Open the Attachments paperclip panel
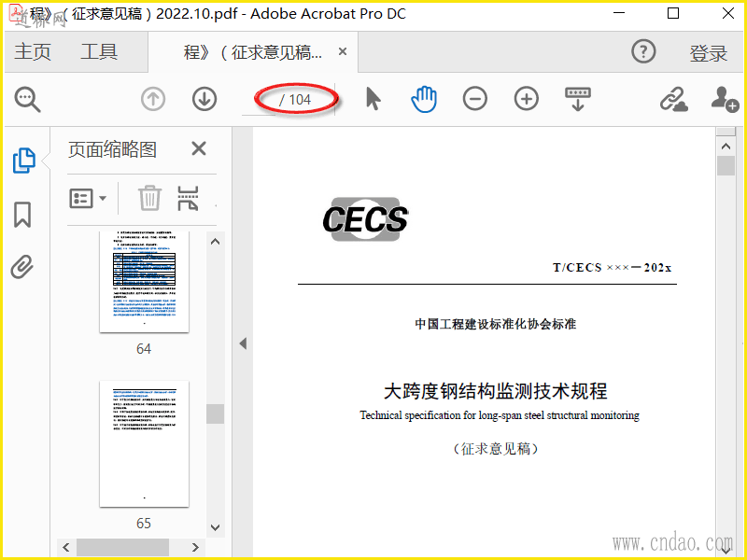The width and height of the screenshot is (747, 560). pos(22,267)
